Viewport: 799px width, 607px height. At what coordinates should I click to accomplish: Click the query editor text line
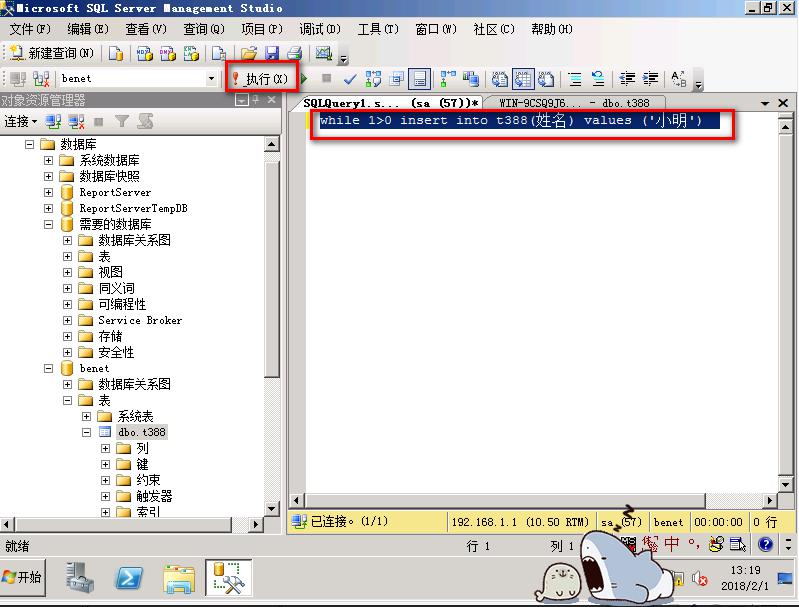520,120
